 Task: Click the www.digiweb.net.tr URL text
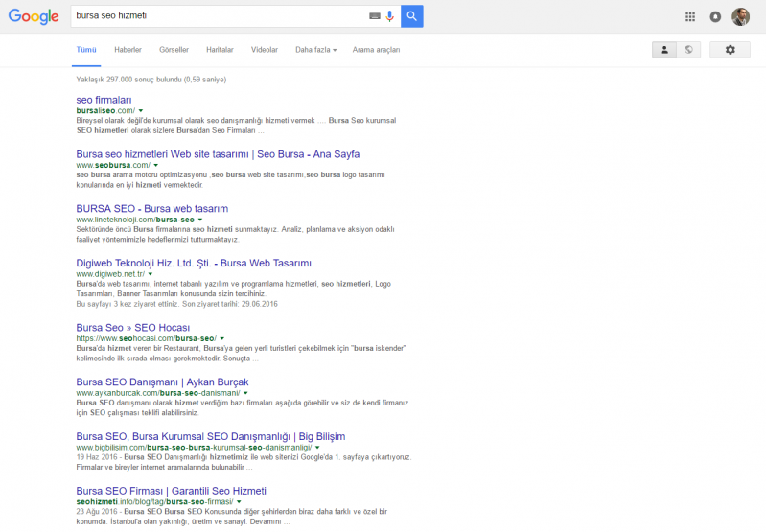point(110,274)
